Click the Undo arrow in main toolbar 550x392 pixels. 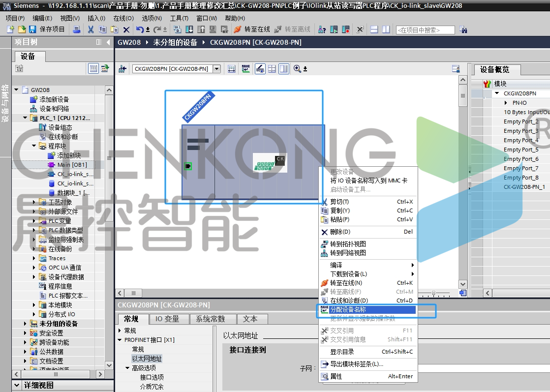(140, 30)
